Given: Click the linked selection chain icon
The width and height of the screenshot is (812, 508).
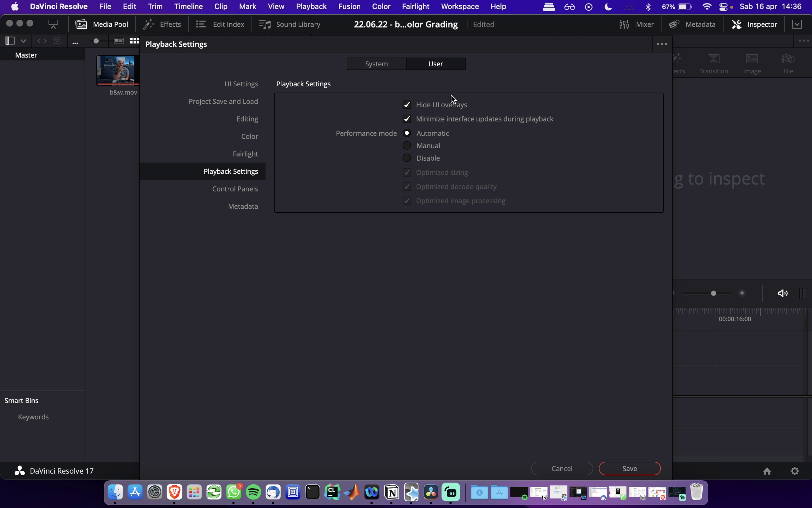Looking at the screenshot, I should [x=57, y=41].
